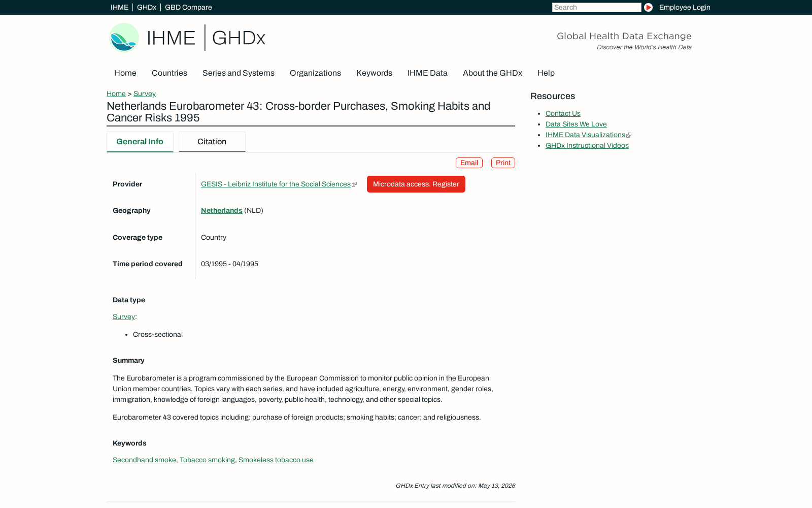
Task: Open the IHME Data menu
Action: (427, 73)
